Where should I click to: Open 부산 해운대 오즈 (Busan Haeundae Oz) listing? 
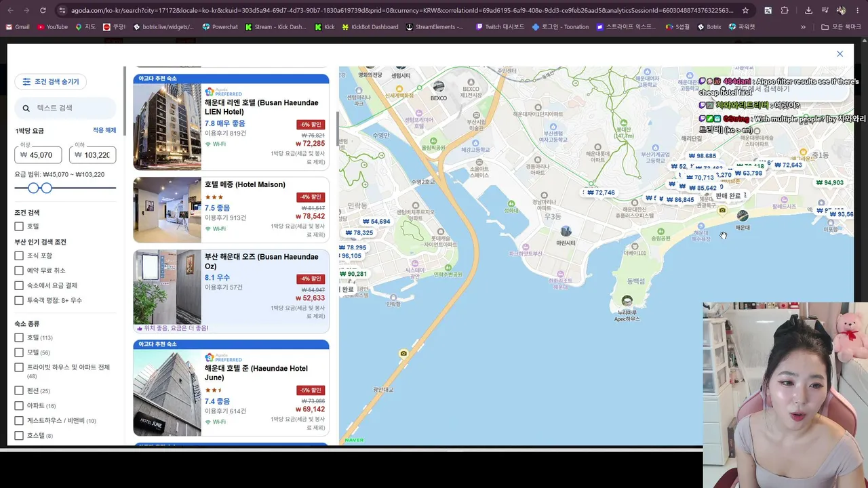[261, 262]
